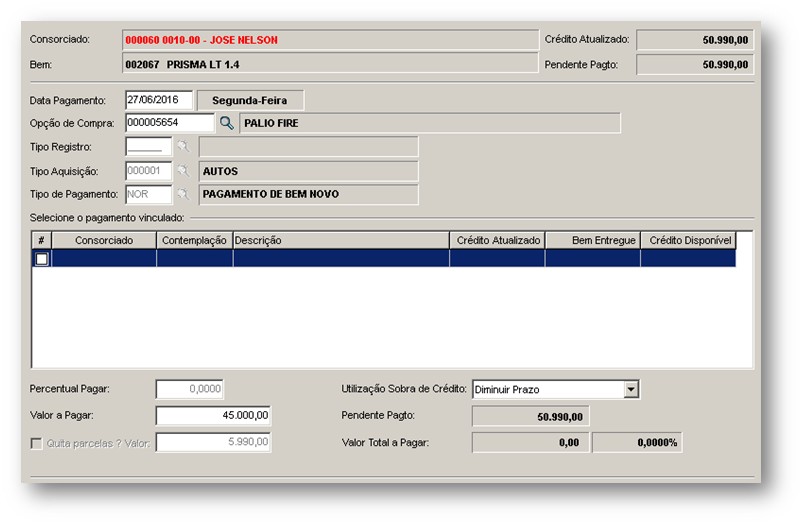
Task: Click the Valor Total a Pagar 0,00 field
Action: tap(531, 443)
